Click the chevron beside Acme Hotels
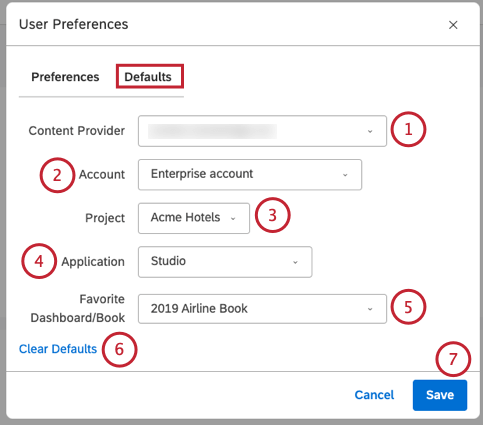Viewport: 490px width, 425px height. click(233, 219)
